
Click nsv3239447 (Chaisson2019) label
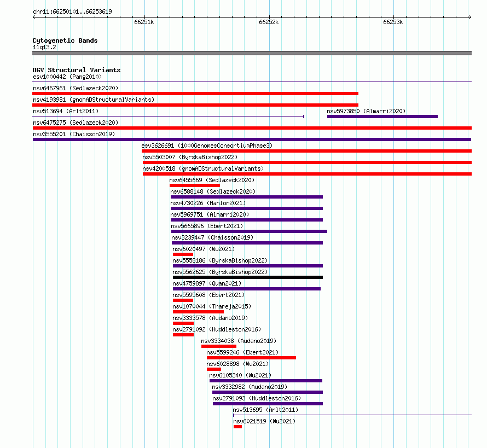(212, 237)
